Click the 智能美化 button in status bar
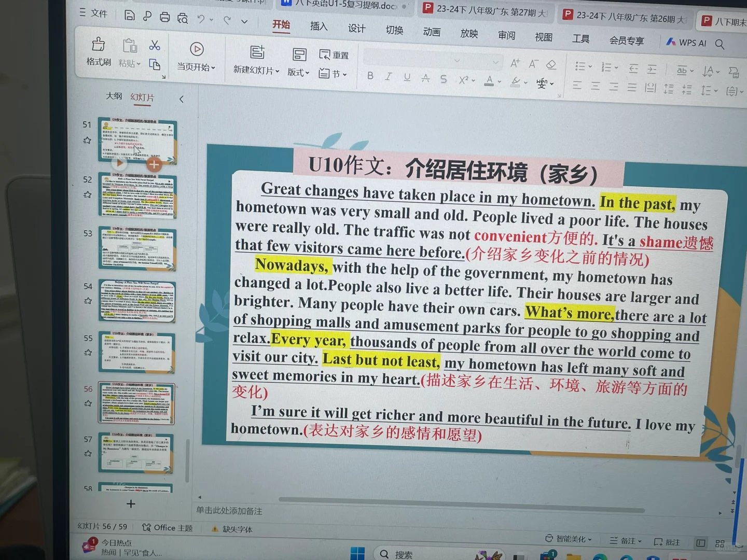 click(569, 539)
